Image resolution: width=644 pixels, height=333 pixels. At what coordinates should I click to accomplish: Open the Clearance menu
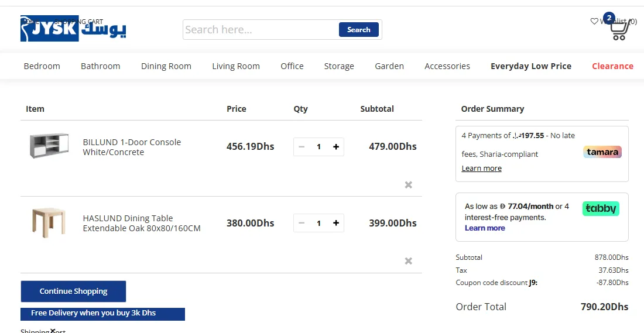click(x=613, y=66)
